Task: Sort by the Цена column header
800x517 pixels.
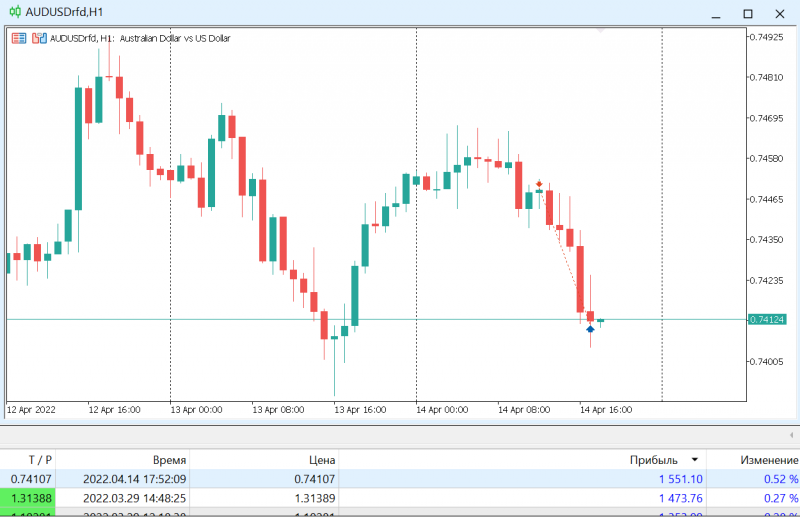Action: point(322,460)
